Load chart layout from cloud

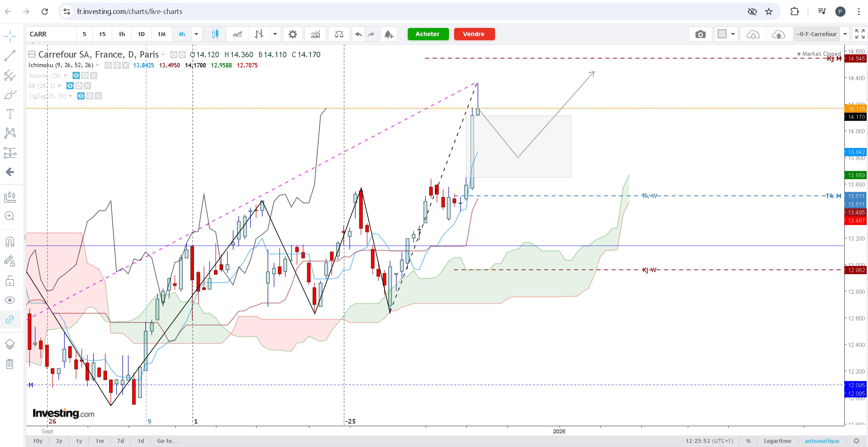tap(753, 34)
